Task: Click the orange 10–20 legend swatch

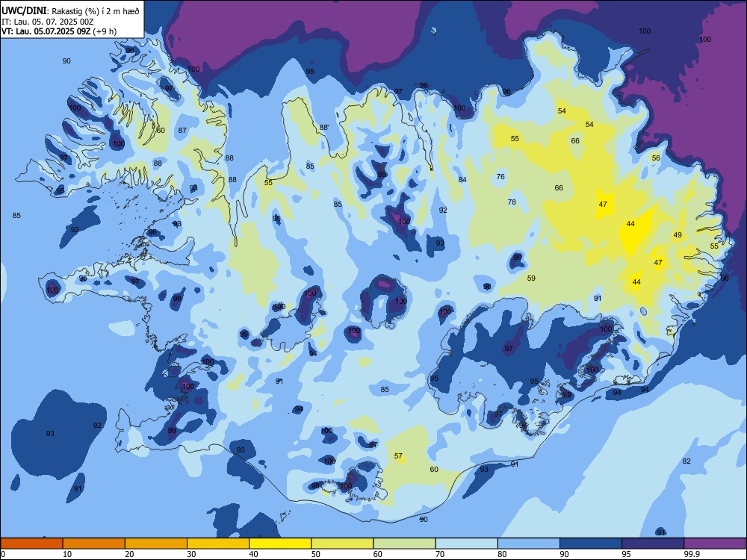Action: click(x=94, y=544)
